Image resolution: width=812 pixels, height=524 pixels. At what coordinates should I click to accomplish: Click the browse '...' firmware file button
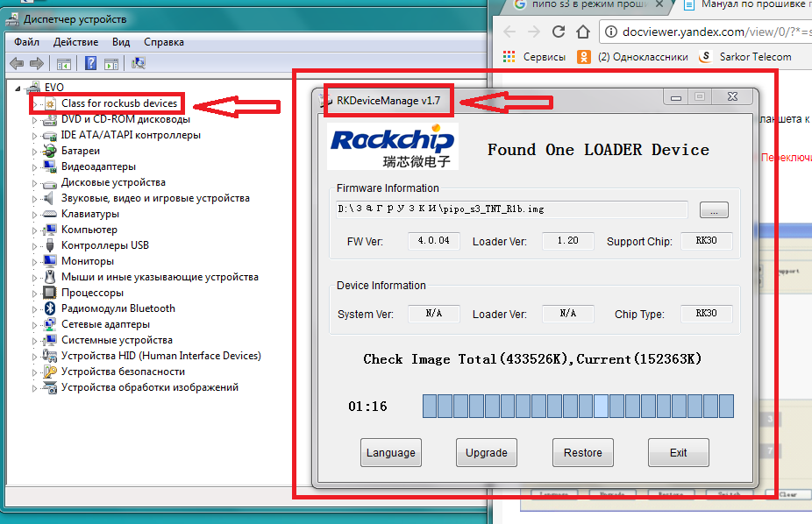pos(714,210)
